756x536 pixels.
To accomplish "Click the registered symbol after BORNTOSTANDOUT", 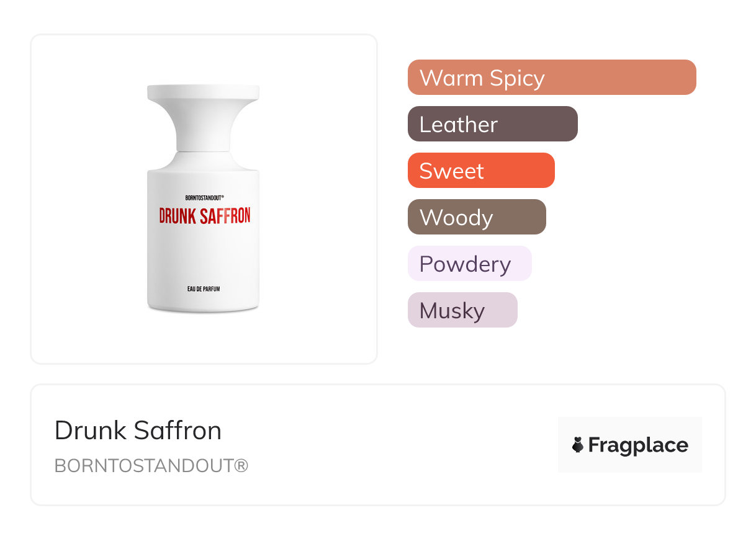I will click(x=241, y=466).
